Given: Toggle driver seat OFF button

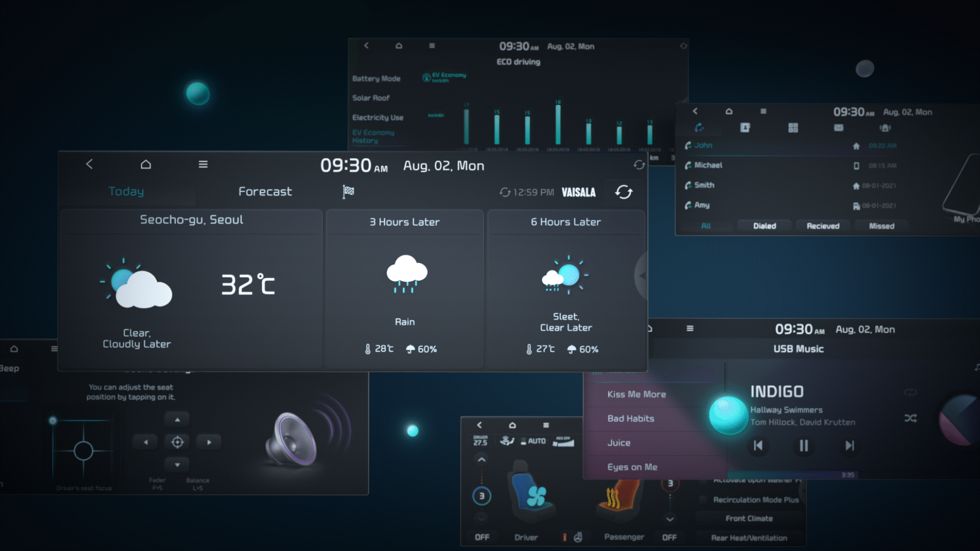Looking at the screenshot, I should 482,537.
